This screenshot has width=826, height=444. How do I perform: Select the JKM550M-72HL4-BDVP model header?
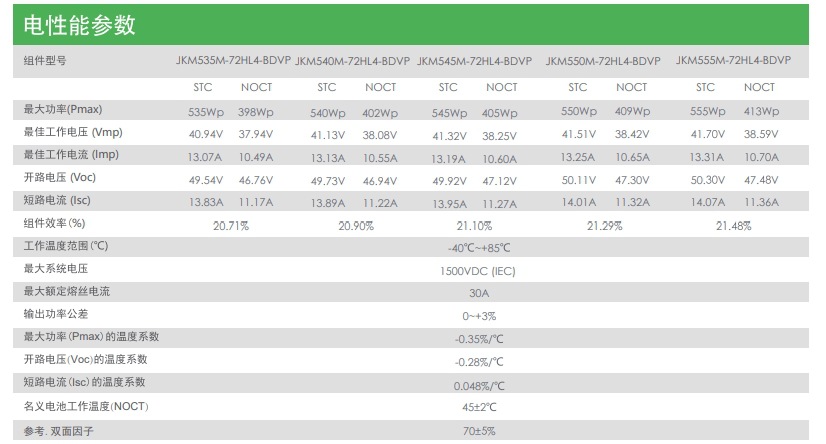pyautogui.click(x=603, y=61)
